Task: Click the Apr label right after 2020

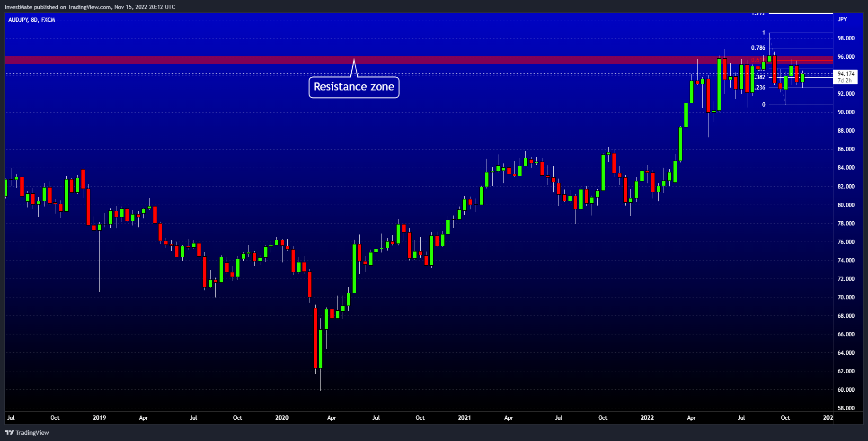Action: pos(332,418)
